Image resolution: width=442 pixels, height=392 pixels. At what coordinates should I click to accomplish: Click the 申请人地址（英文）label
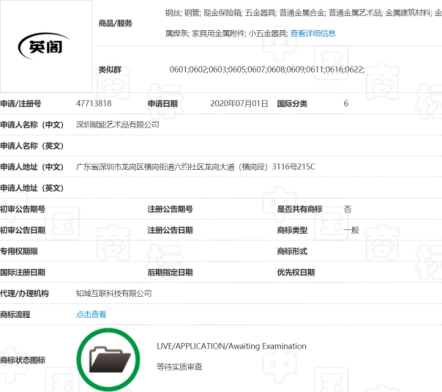click(32, 188)
